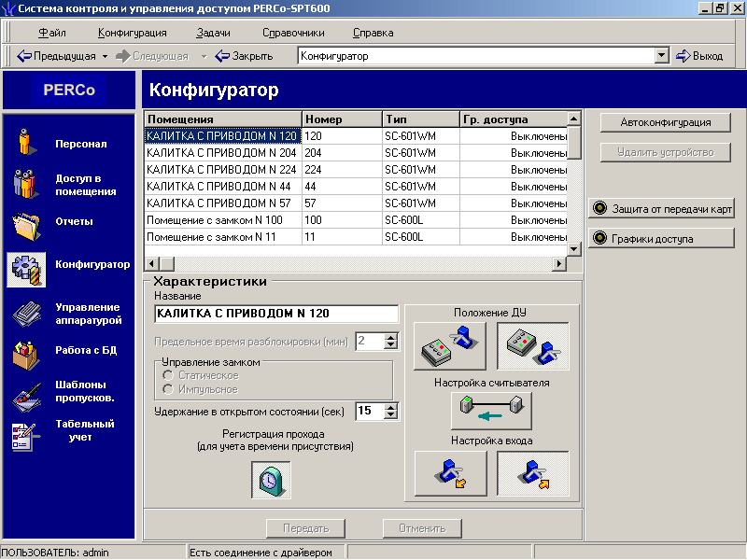This screenshot has height=560, width=747.
Task: Click the Помещения column header
Action: 223,119
